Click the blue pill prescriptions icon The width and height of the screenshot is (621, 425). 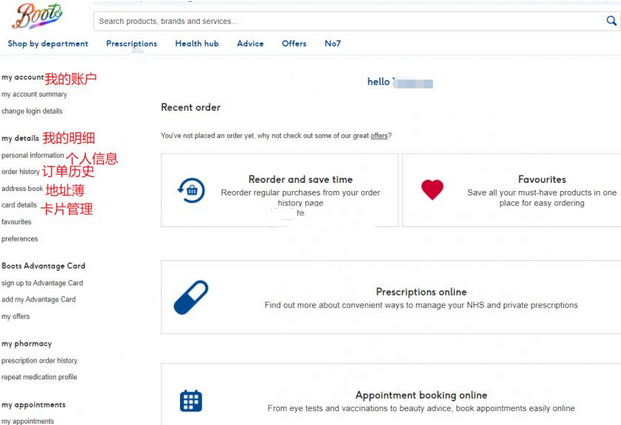click(x=191, y=297)
